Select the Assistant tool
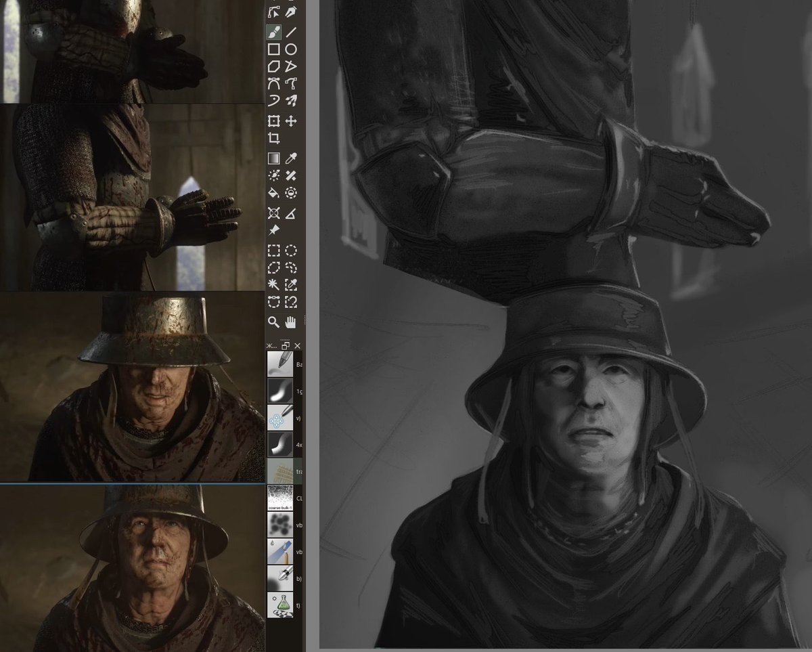The height and width of the screenshot is (652, 812). (x=274, y=213)
